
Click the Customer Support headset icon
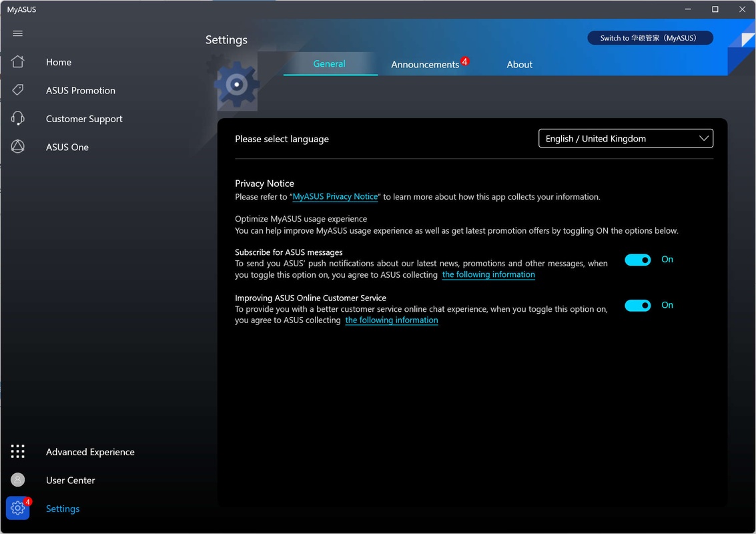click(x=18, y=118)
